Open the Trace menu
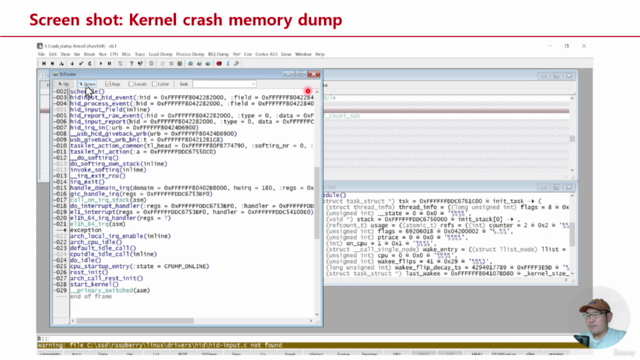 140,54
